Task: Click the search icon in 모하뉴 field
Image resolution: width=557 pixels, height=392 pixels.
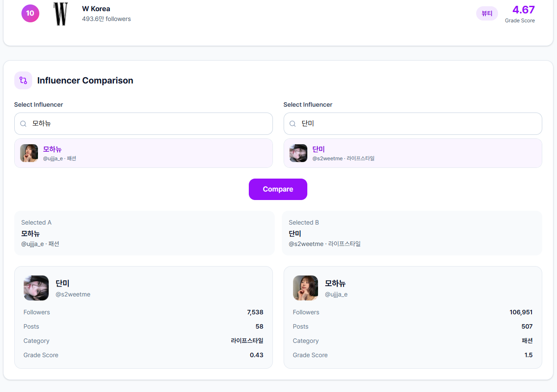Action: 23,124
